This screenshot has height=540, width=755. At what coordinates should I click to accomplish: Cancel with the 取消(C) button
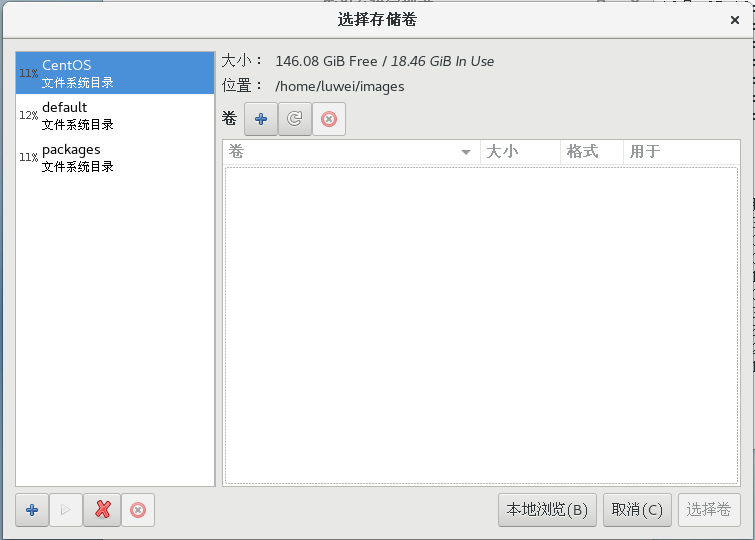(637, 510)
